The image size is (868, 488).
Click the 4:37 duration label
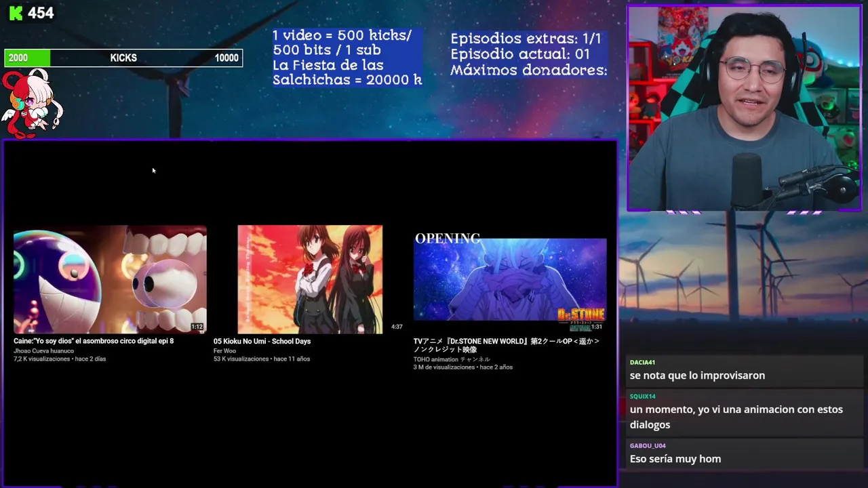(x=397, y=327)
